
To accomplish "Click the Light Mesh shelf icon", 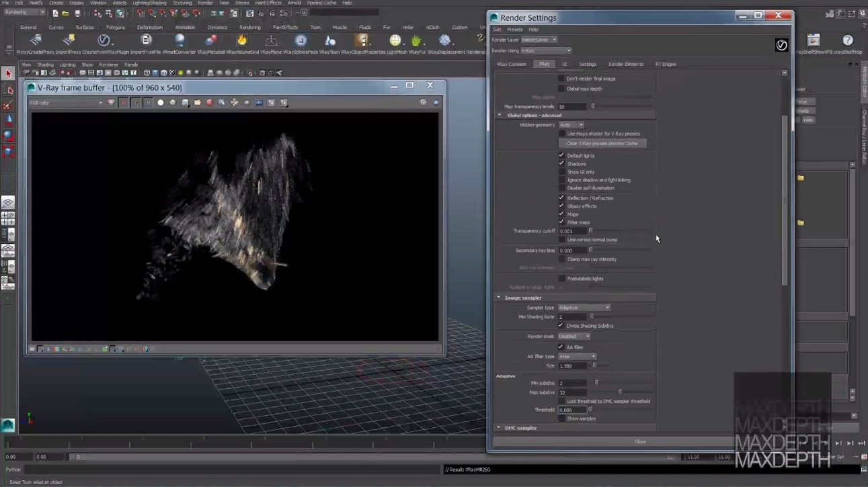I will click(395, 40).
